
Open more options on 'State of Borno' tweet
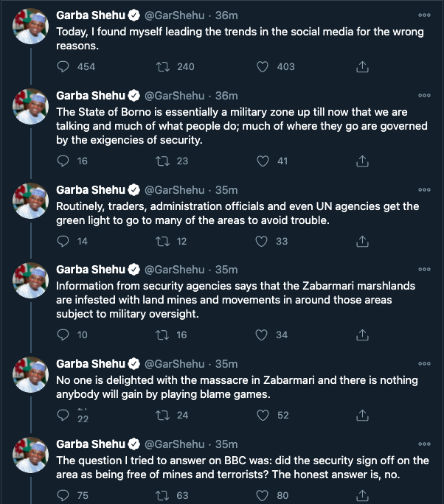[424, 96]
